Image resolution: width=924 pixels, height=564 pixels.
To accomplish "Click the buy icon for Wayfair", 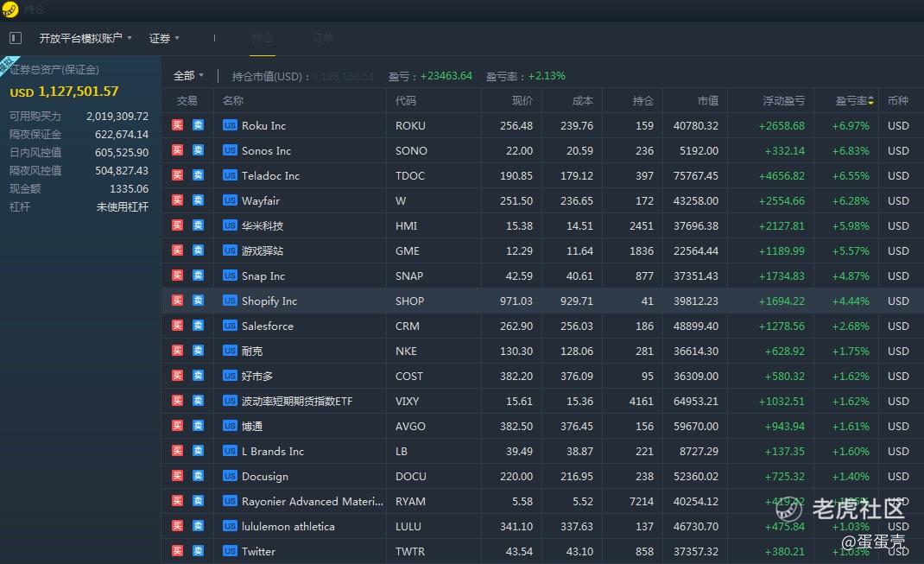I will [x=177, y=200].
